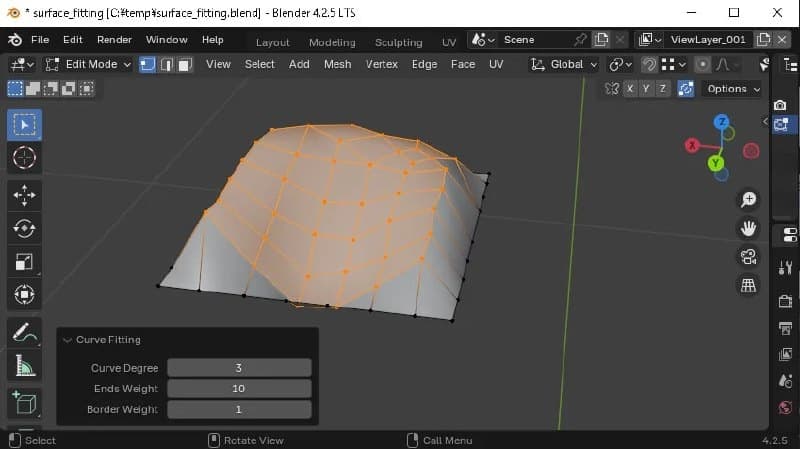Switch to the Layout workspace tab

(x=272, y=42)
